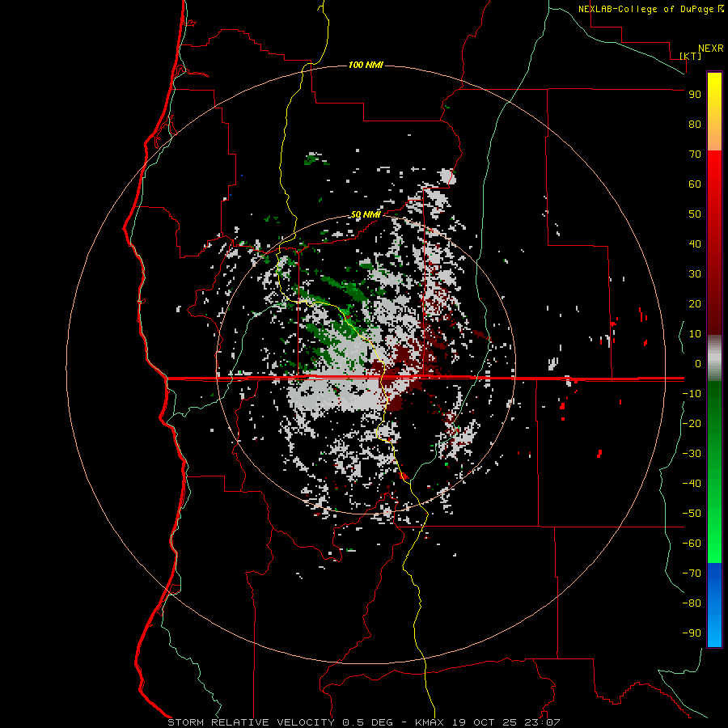Viewport: 728px width, 728px height.
Task: Click the -70 value on the velocity scale
Action: 692,574
